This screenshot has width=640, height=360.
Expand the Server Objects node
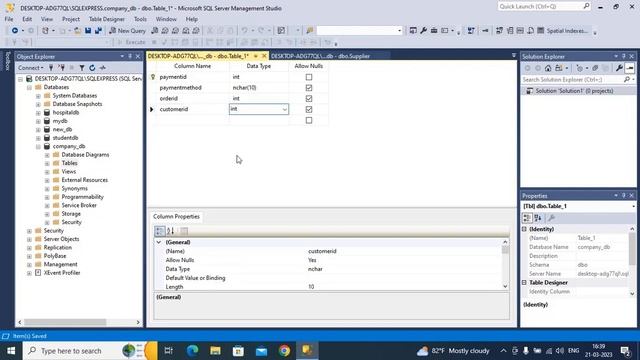29,239
